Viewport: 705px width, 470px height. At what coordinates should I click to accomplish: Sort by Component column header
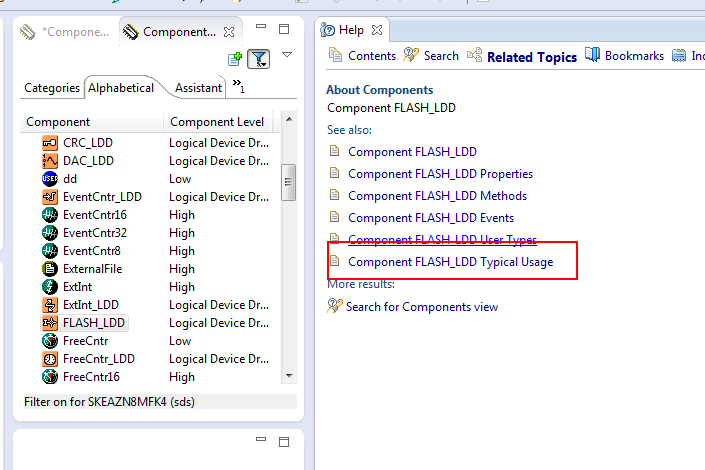tap(92, 122)
